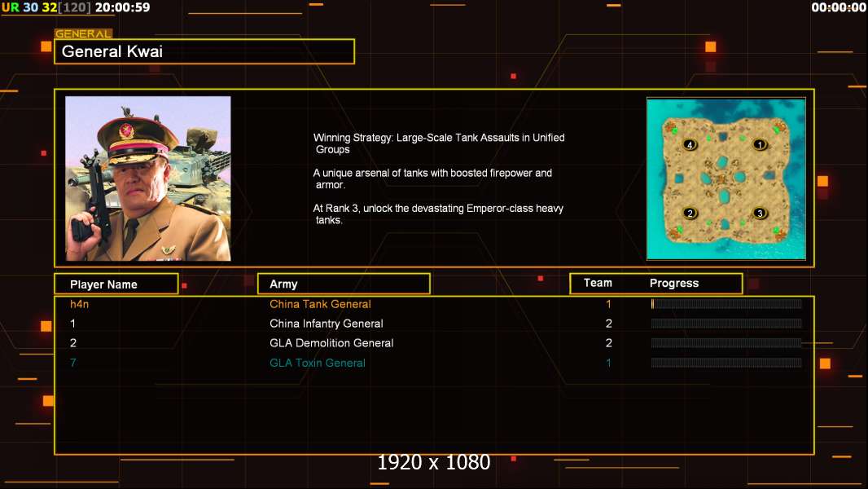Click the UR 30 32 FPS counter

tap(46, 8)
